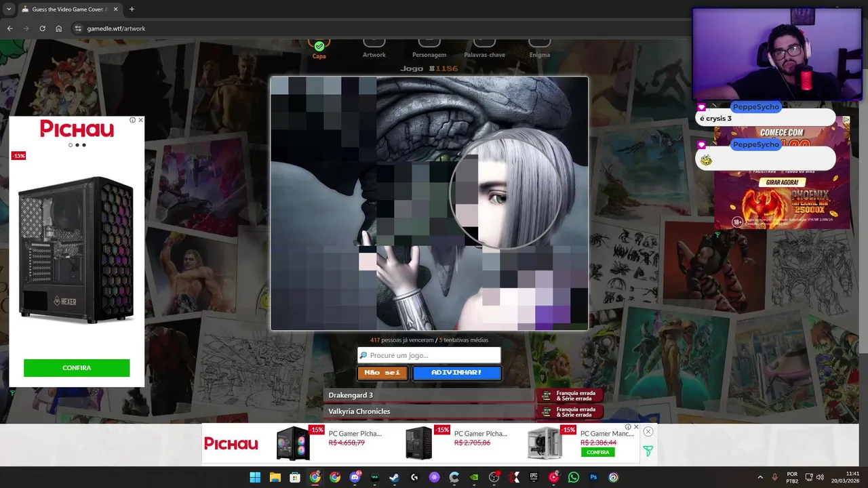The image size is (868, 488).
Task: Open OBS Studio from the taskbar
Action: coord(494,477)
